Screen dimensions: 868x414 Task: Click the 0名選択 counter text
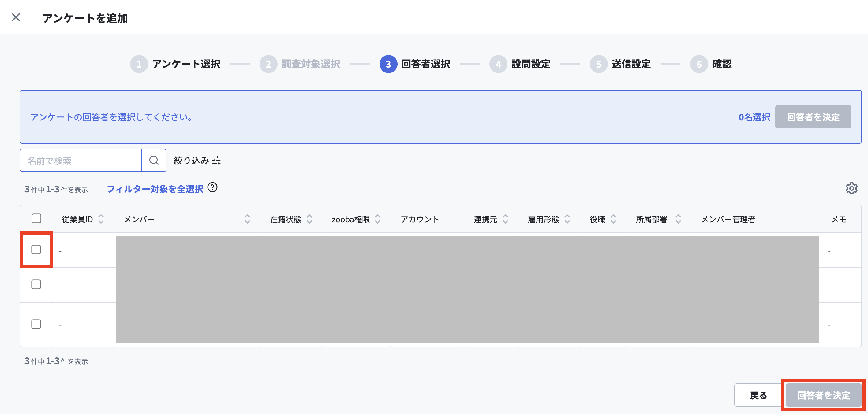(x=754, y=117)
